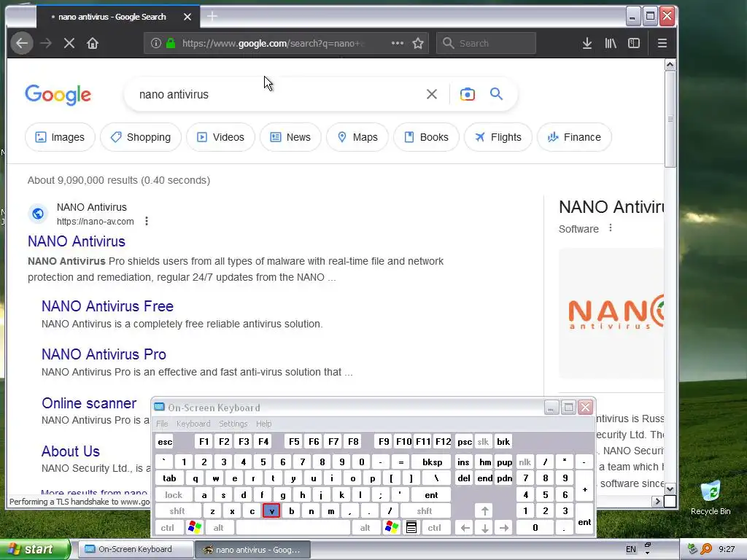Image resolution: width=747 pixels, height=560 pixels.
Task: Click EN language indicator in taskbar
Action: (x=631, y=549)
